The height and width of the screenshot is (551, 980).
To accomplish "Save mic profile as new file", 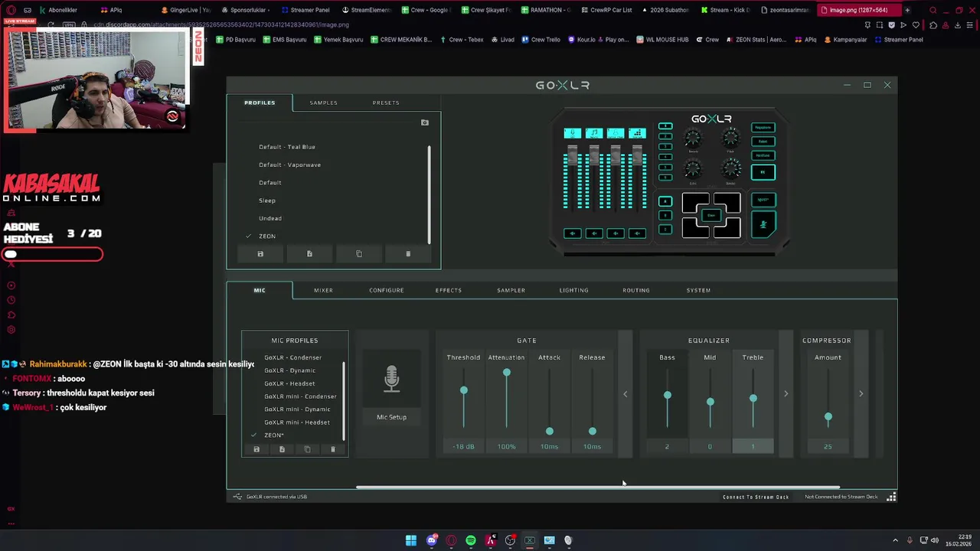I will [x=282, y=449].
